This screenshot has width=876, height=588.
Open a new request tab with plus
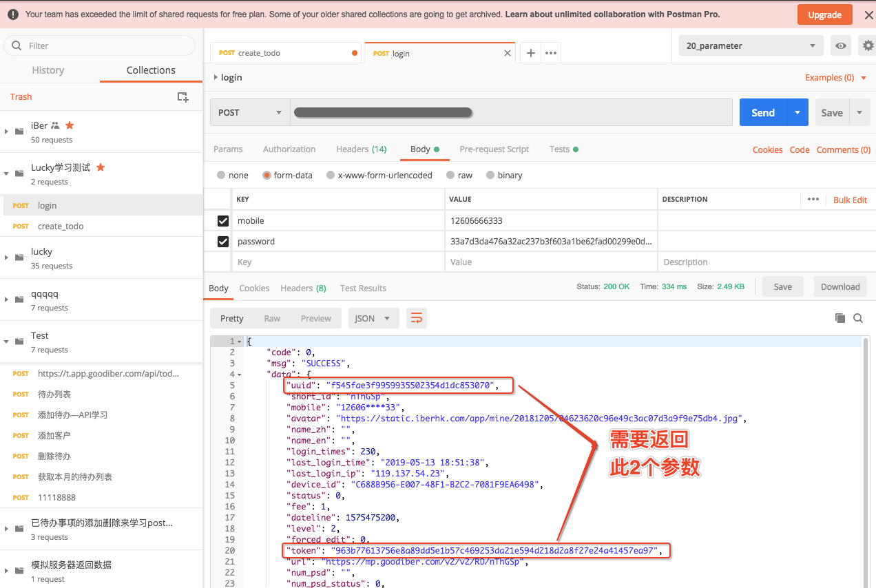click(530, 52)
